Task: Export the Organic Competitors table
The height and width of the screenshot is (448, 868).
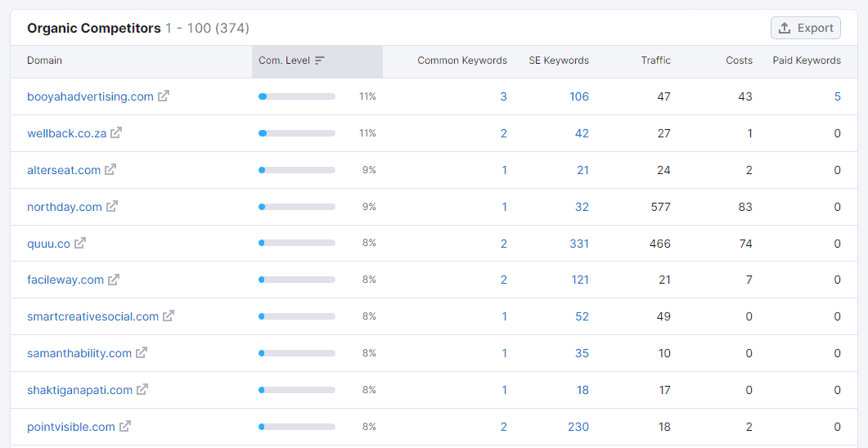Action: point(806,28)
